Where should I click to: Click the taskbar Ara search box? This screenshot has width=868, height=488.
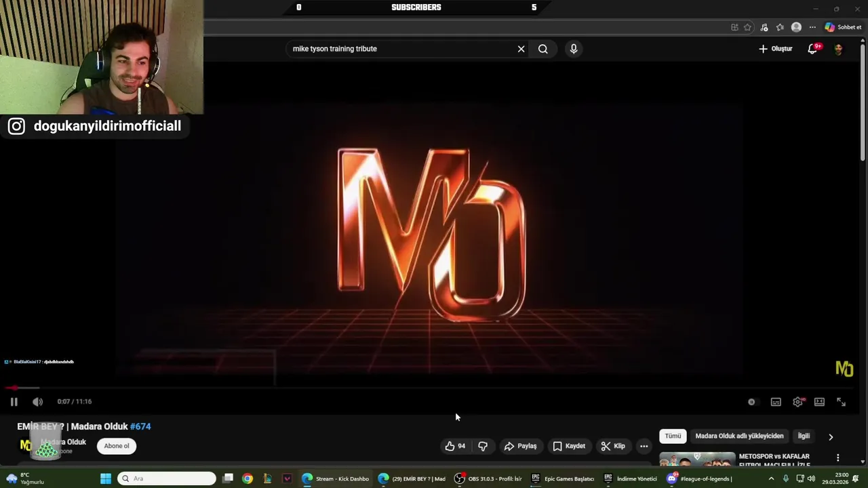tap(167, 479)
